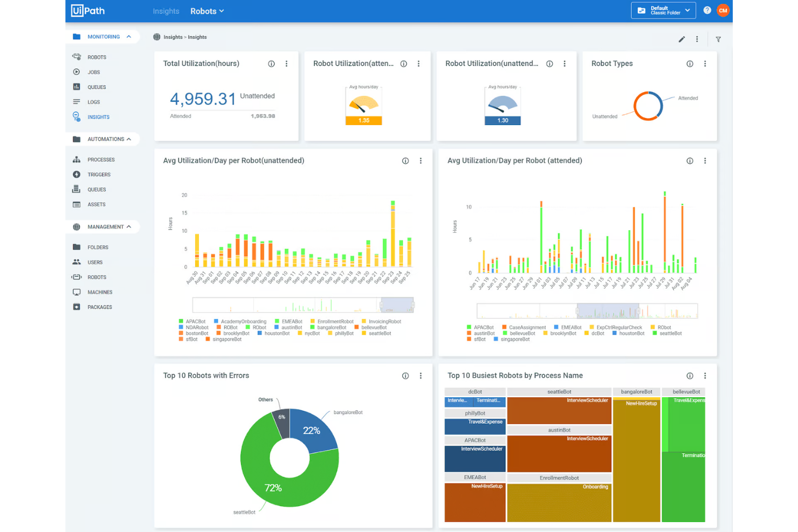Image resolution: width=798 pixels, height=532 pixels.
Task: Show info for Robot Types tile
Action: [690, 64]
